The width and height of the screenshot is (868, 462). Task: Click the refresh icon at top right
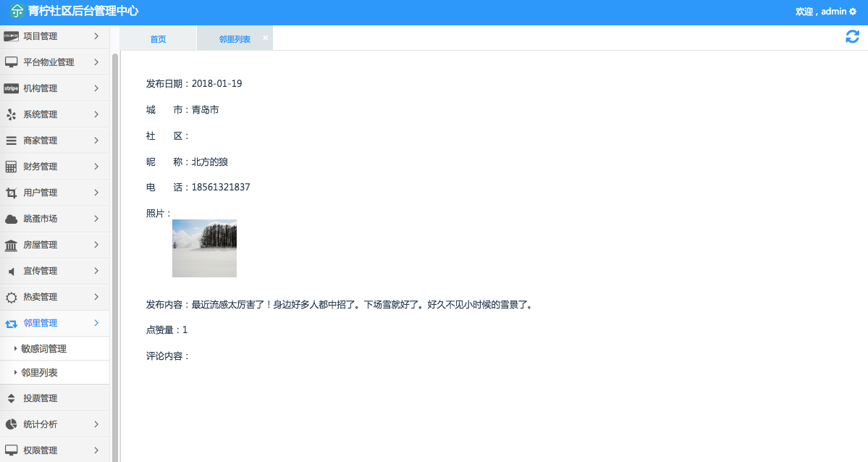(x=853, y=36)
